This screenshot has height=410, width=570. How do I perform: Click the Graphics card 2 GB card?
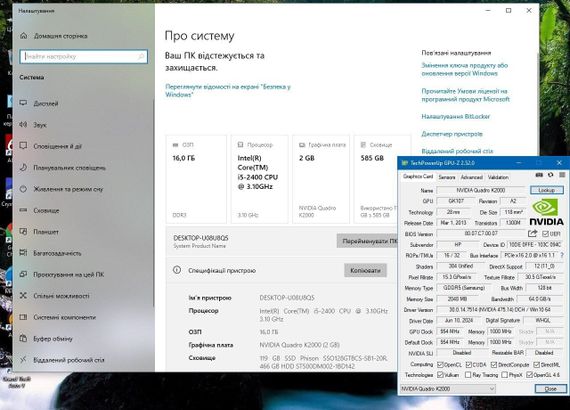pyautogui.click(x=321, y=179)
